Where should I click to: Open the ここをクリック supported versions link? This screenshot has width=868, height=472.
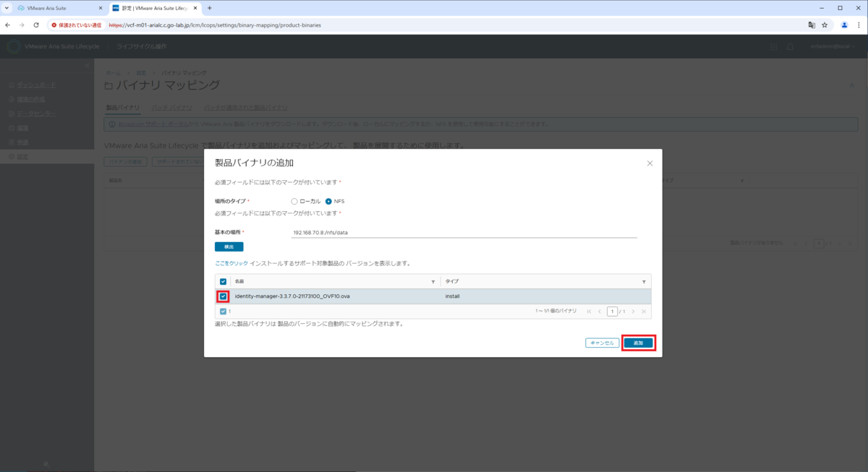pyautogui.click(x=231, y=264)
